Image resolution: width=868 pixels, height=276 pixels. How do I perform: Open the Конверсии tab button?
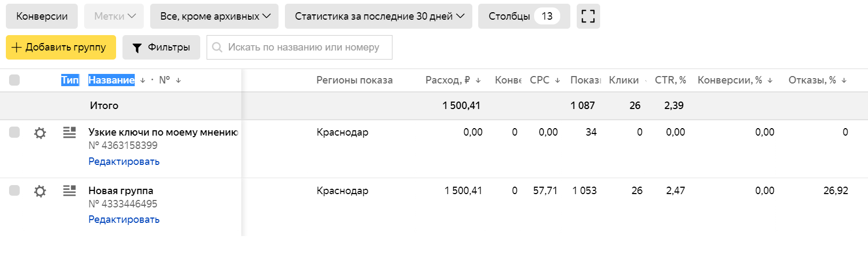[x=42, y=16]
